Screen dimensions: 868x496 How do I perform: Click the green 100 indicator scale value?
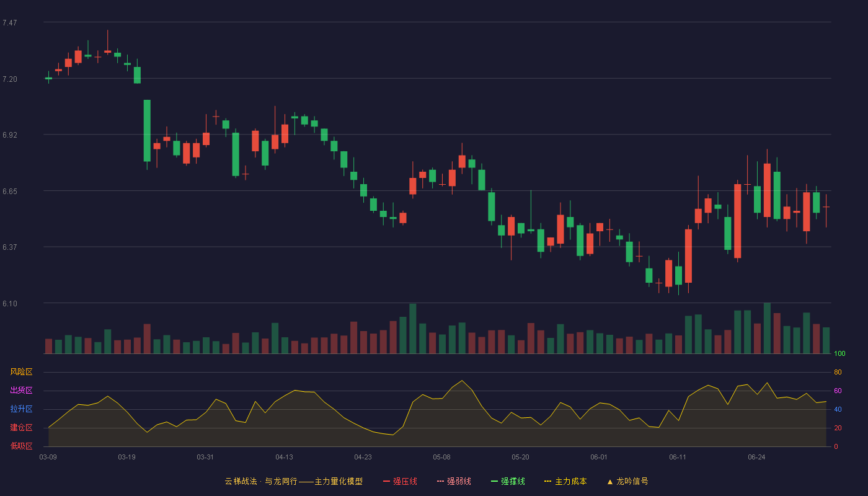pos(839,354)
